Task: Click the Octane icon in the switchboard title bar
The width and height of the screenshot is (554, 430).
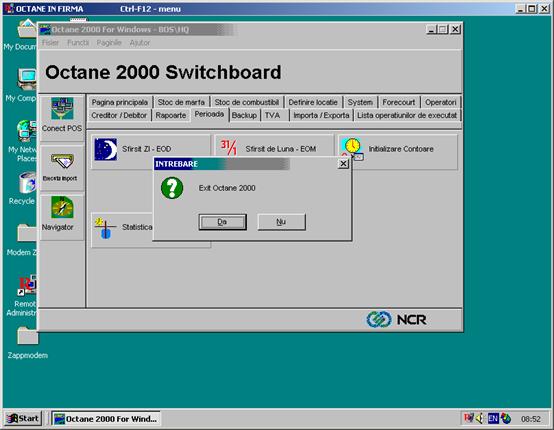Action: pos(45,30)
